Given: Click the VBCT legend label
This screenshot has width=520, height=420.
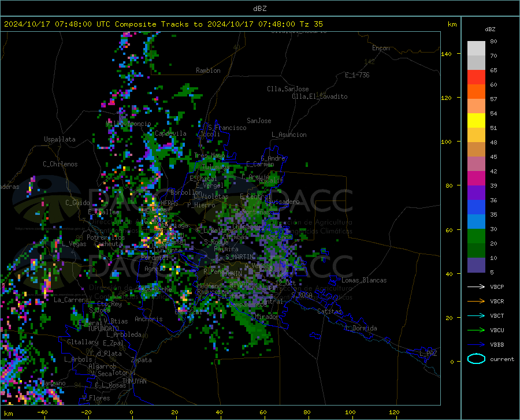Looking at the screenshot, I should click(497, 315).
